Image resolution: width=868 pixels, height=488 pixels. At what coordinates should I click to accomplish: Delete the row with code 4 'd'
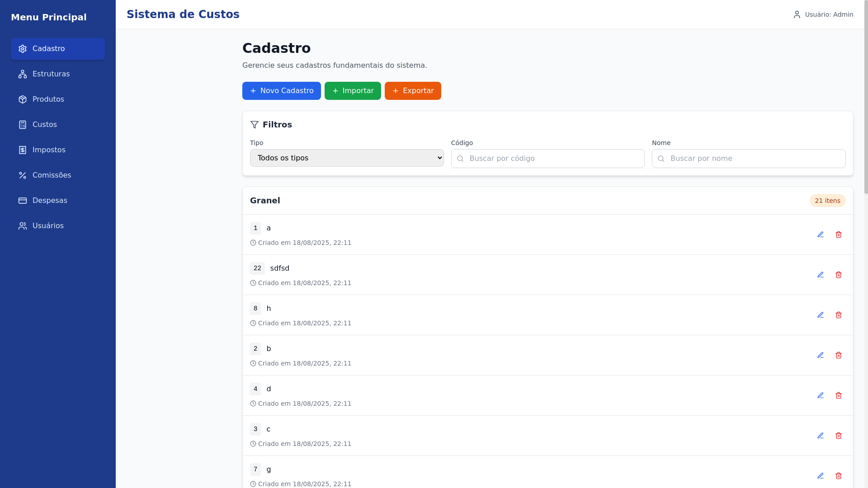[839, 395]
